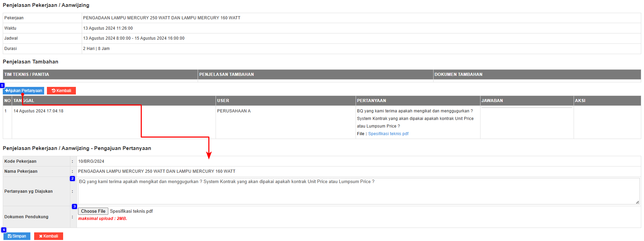Click the PERUSAHAAN A user cell
This screenshot has width=644, height=241.
click(234, 111)
